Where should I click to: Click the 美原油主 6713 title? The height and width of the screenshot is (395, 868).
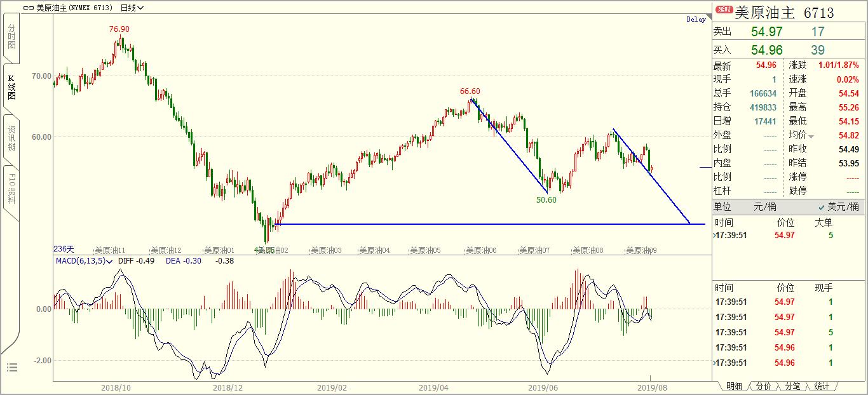784,12
